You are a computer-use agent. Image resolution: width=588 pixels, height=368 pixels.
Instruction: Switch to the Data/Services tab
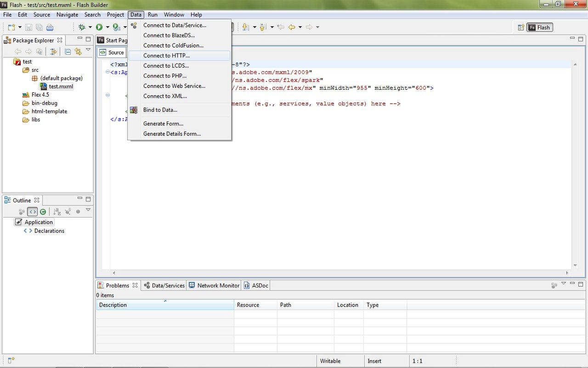164,285
